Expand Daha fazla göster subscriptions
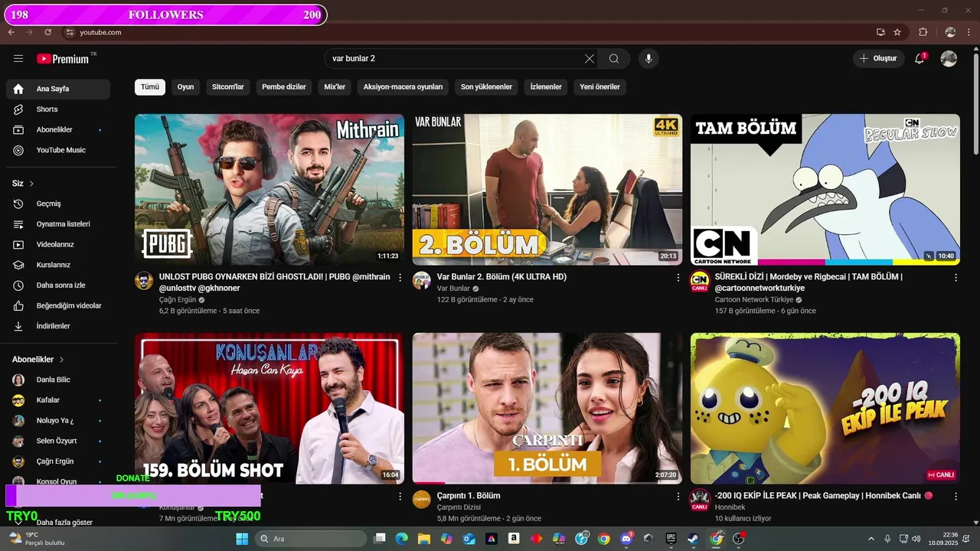Image resolution: width=980 pixels, height=551 pixels. click(58, 523)
